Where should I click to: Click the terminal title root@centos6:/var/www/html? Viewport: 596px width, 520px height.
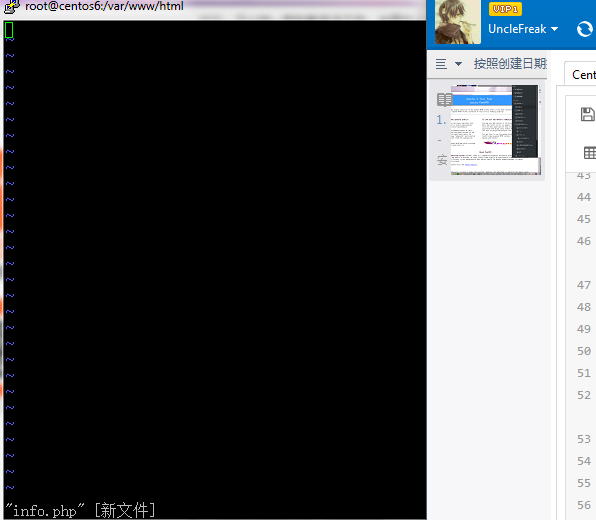(x=104, y=6)
